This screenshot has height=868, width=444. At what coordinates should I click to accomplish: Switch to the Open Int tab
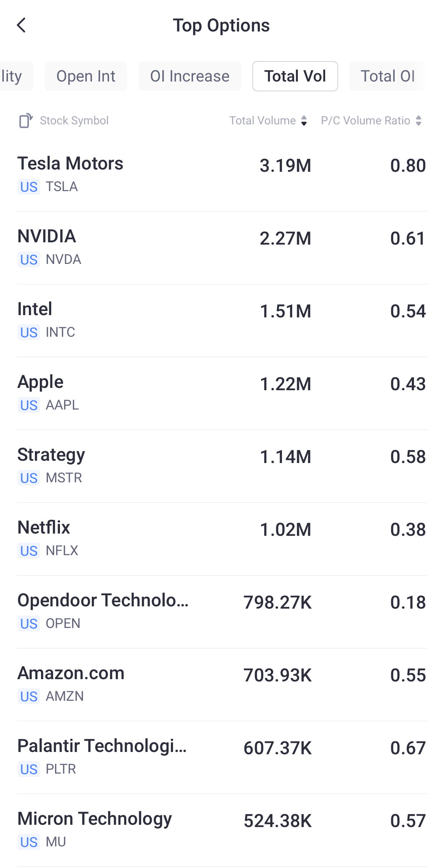point(86,76)
